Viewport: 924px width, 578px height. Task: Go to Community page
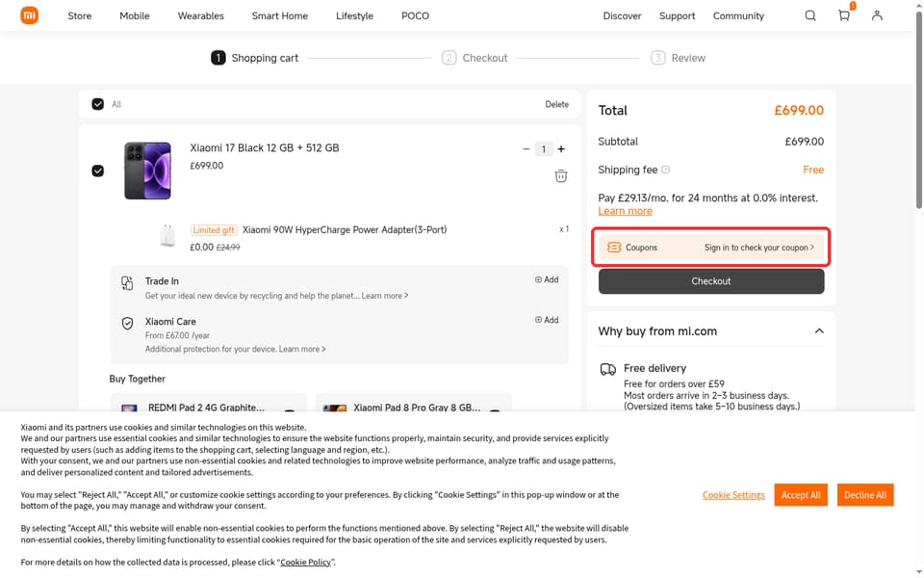[x=738, y=16]
